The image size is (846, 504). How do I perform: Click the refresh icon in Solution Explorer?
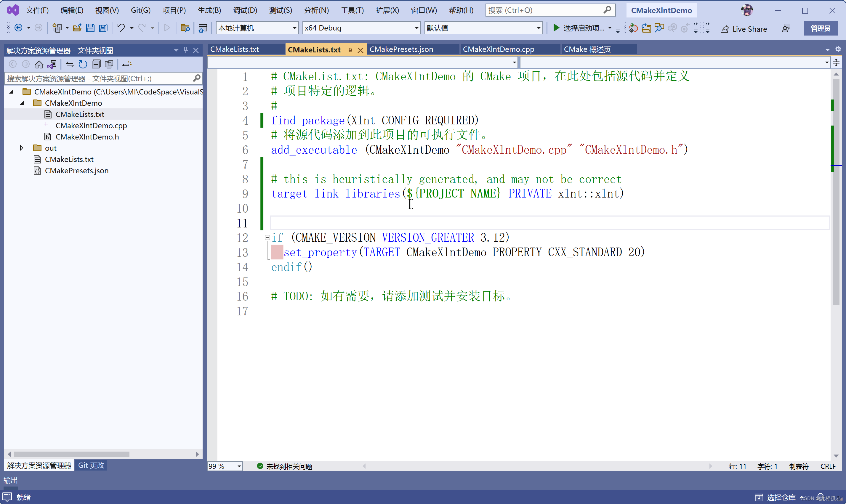[x=83, y=64]
